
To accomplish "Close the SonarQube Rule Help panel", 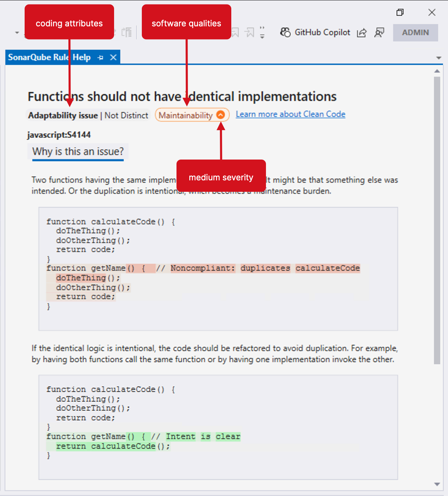I will (x=113, y=58).
